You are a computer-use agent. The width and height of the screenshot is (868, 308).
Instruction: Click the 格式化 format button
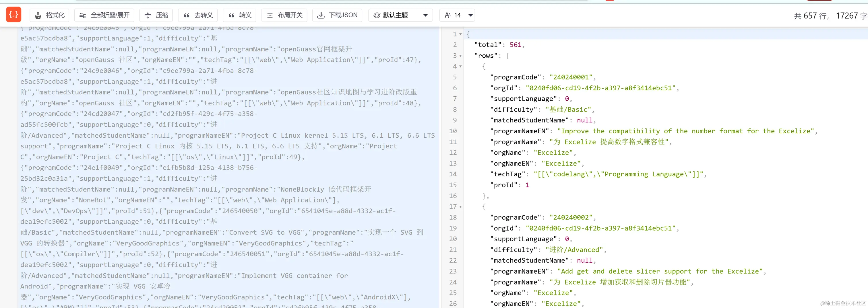(x=50, y=15)
